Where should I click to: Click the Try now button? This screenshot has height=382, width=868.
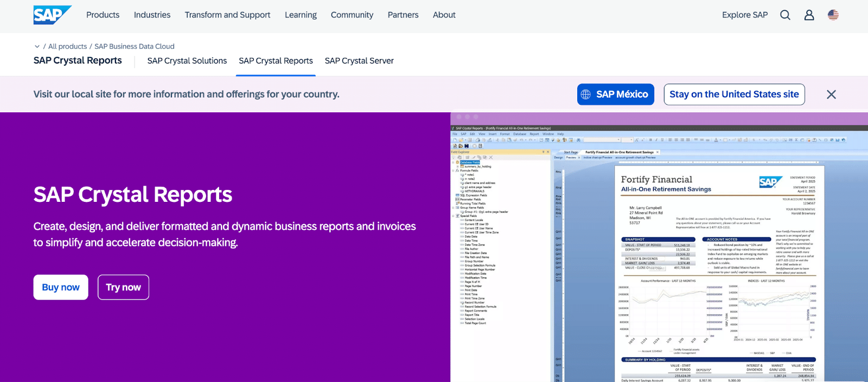point(123,287)
